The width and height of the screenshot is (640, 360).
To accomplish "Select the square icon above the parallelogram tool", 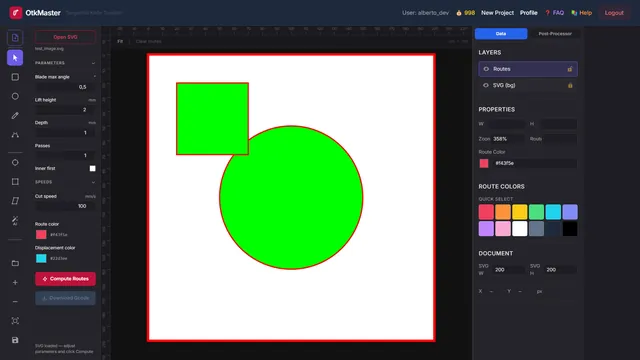I will [15, 182].
